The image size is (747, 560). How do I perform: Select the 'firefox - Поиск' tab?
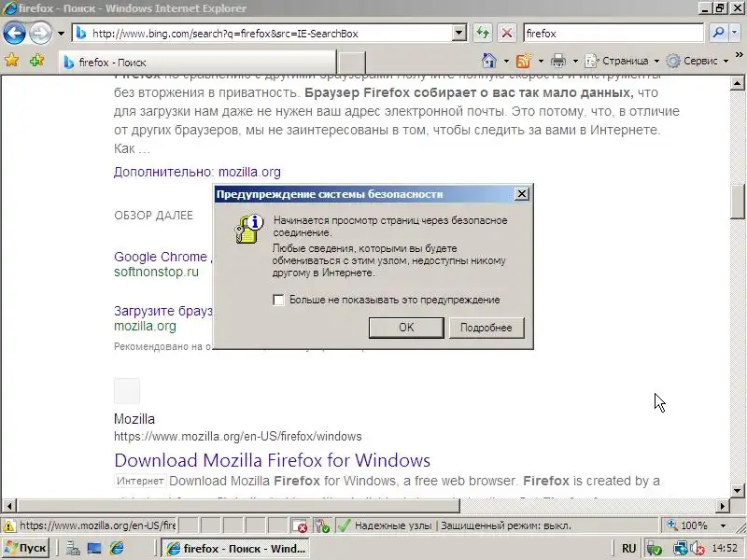point(197,63)
